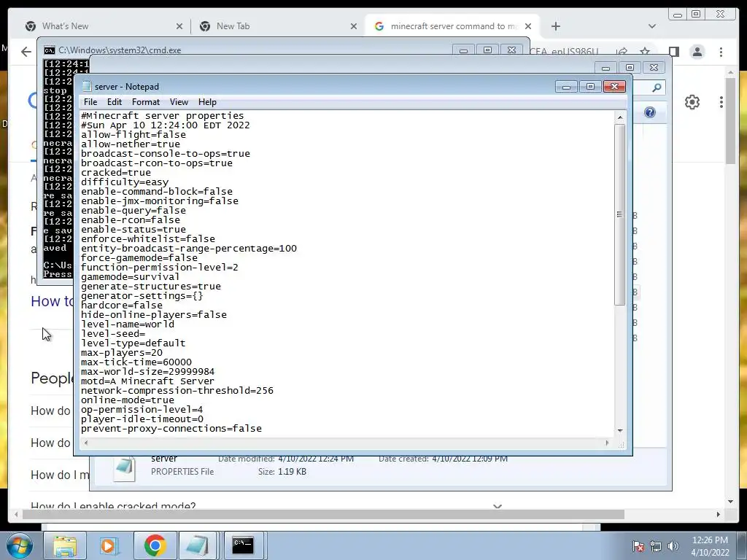Expand Chrome tab search chevron

(651, 26)
